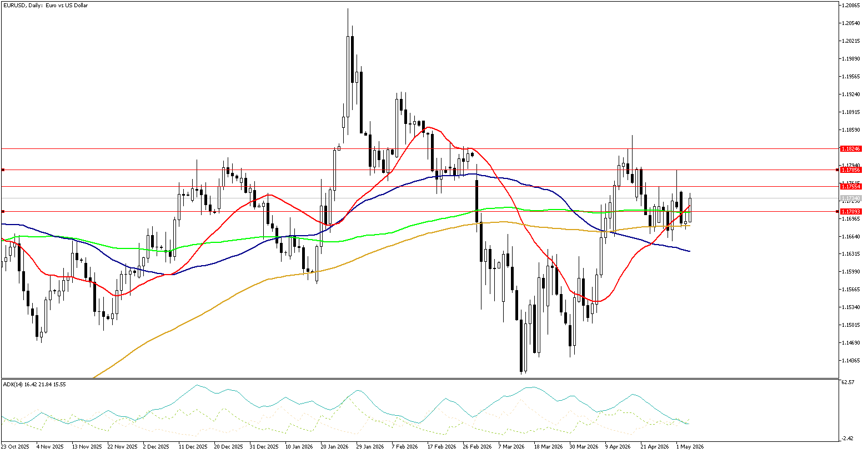Click the 1.15990 price axis label
The image size is (868, 453).
[x=851, y=271]
